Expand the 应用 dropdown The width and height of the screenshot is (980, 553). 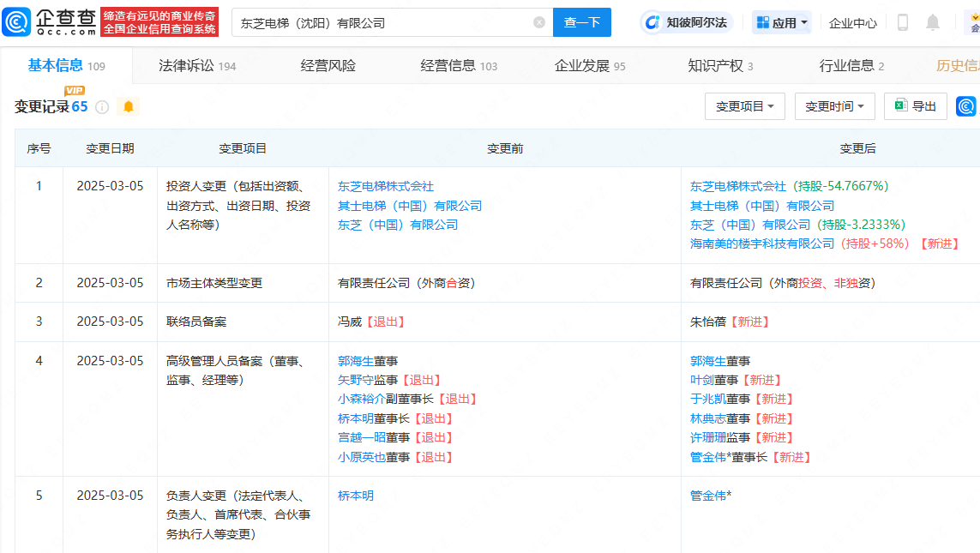click(782, 22)
